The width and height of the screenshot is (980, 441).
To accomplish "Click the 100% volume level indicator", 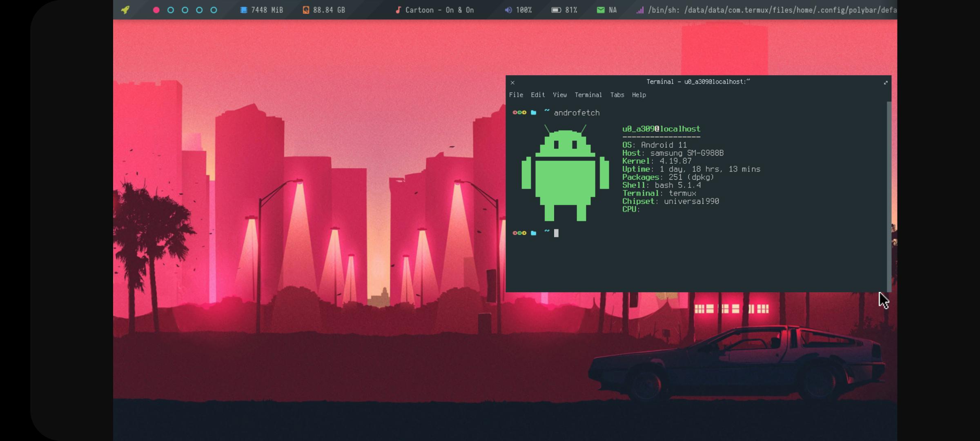I will click(x=524, y=9).
